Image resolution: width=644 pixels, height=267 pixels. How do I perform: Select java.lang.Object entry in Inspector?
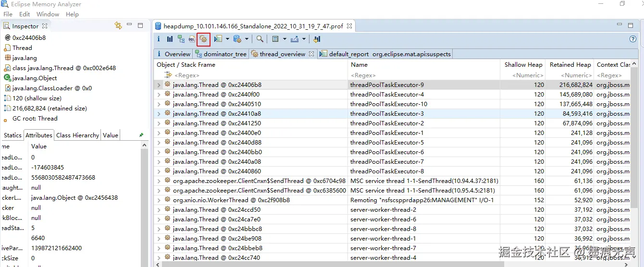click(x=35, y=78)
